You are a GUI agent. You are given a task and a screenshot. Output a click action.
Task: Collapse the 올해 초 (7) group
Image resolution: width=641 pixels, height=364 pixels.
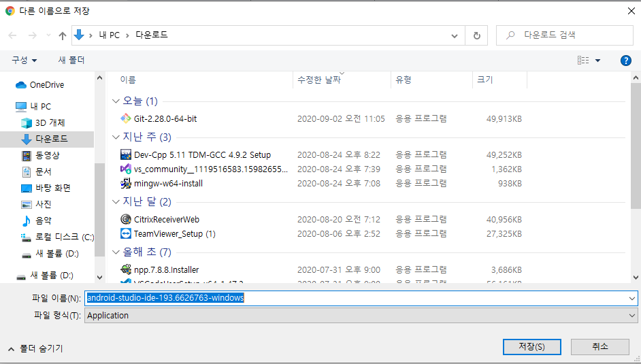(116, 252)
